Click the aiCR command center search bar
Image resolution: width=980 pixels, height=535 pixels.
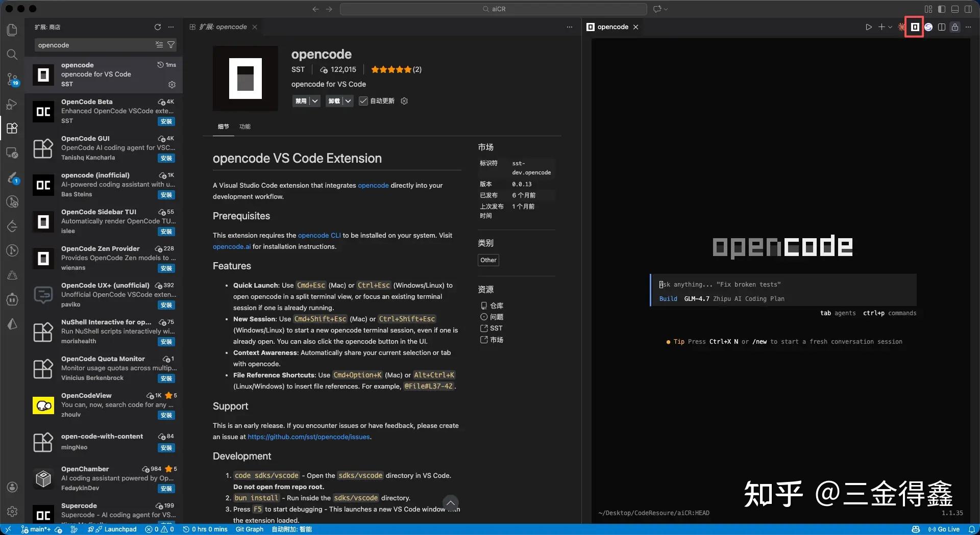[x=494, y=9]
